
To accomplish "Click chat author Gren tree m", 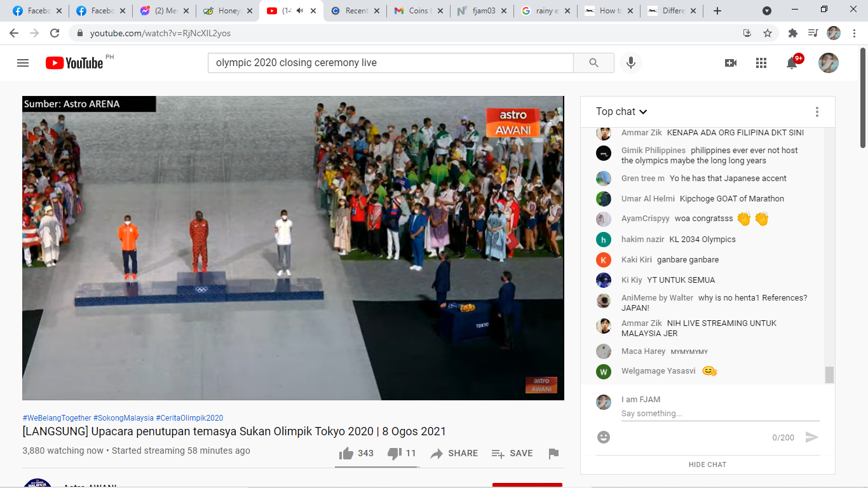I will point(643,179).
